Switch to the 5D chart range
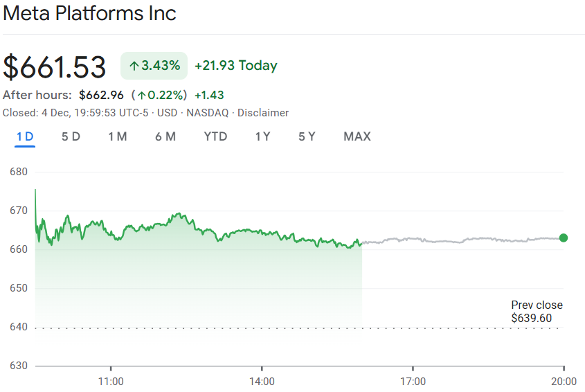The height and width of the screenshot is (392, 585). (71, 136)
